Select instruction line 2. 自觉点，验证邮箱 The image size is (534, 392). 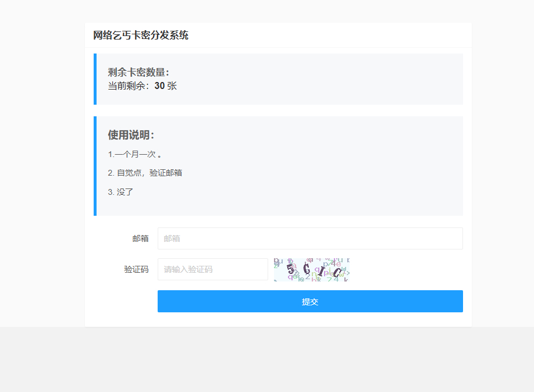145,173
